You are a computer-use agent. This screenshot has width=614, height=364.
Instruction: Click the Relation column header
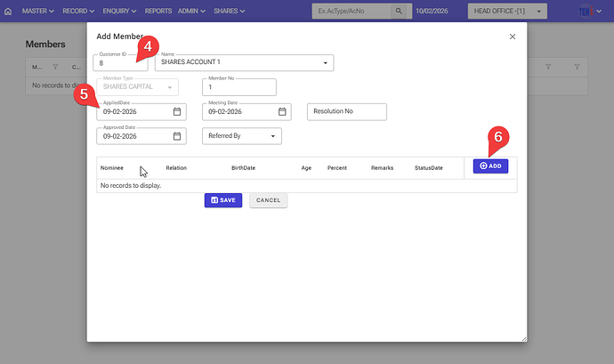click(x=176, y=167)
